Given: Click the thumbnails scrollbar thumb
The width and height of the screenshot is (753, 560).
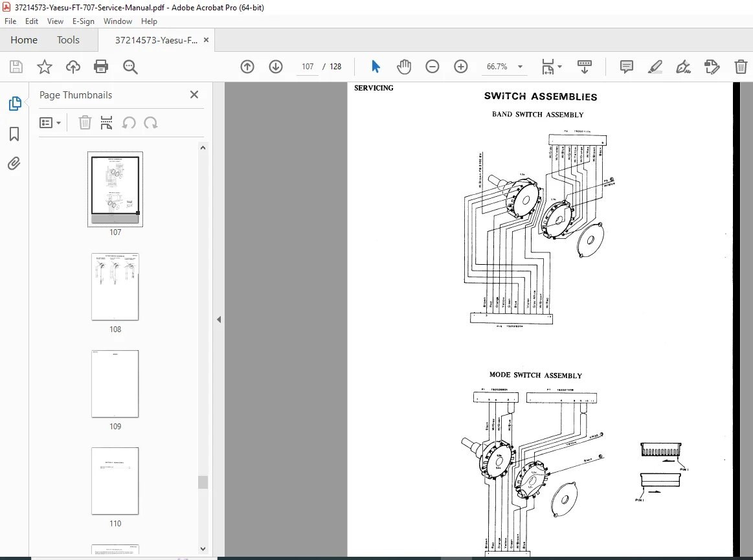Looking at the screenshot, I should pyautogui.click(x=203, y=482).
